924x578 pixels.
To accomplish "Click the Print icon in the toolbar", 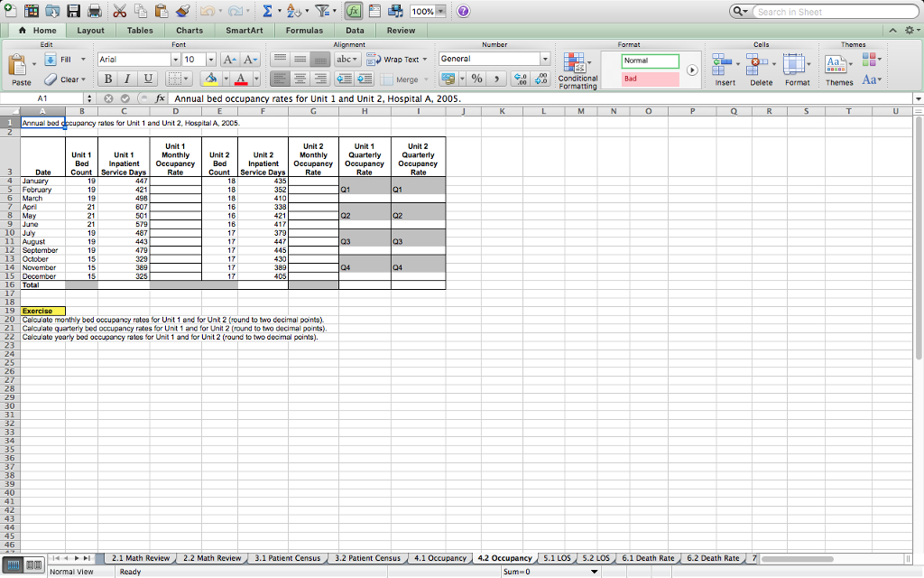I will click(95, 11).
